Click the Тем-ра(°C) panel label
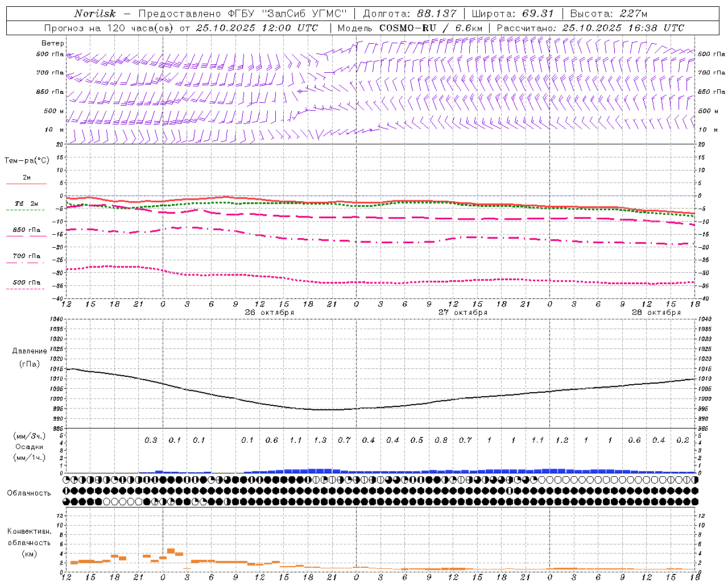Viewport: 728px width, 582px height. pyautogui.click(x=27, y=160)
